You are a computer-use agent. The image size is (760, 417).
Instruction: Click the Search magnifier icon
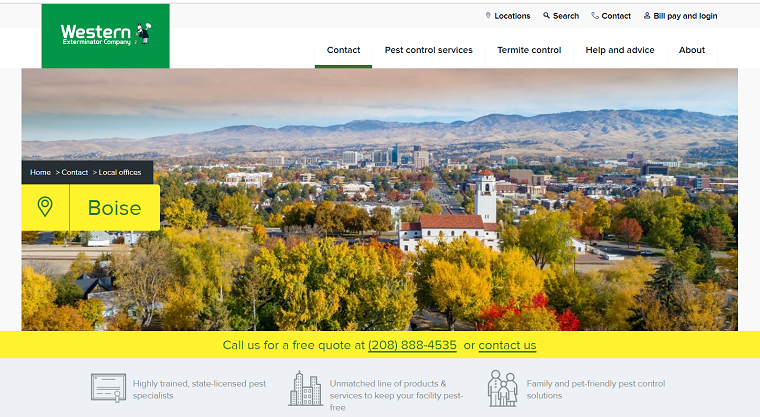pos(547,16)
